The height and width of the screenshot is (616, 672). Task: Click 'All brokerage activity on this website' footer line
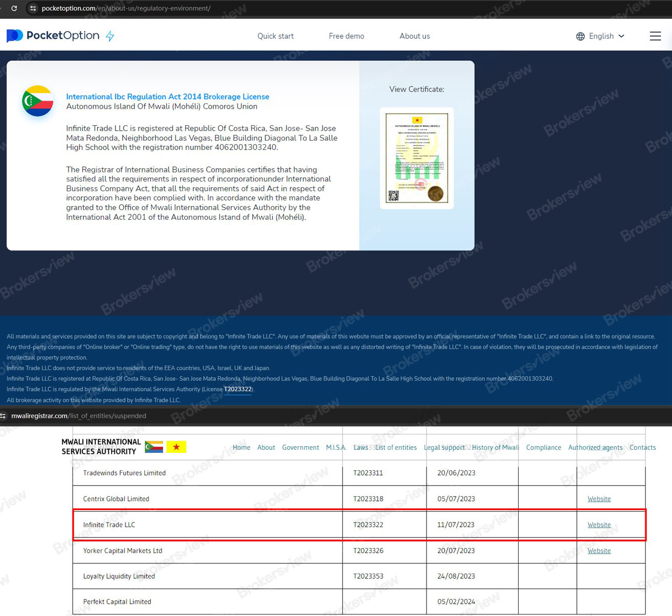point(94,400)
